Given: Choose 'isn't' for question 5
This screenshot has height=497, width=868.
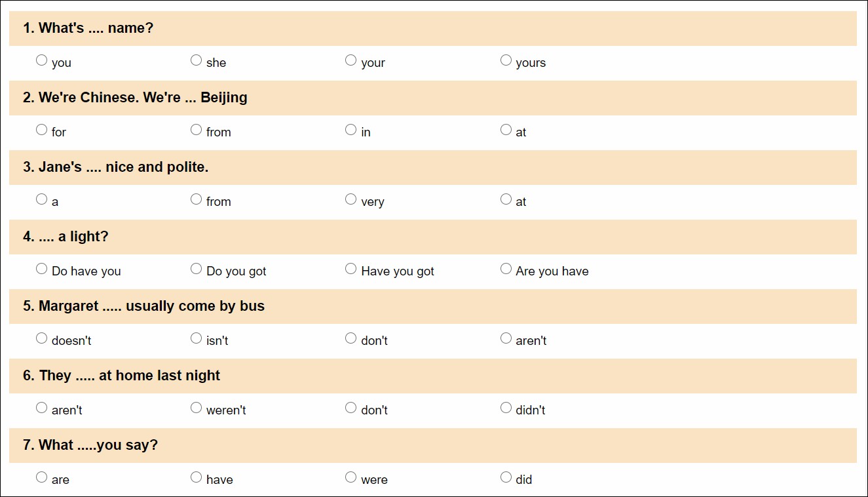Looking at the screenshot, I should coord(197,338).
